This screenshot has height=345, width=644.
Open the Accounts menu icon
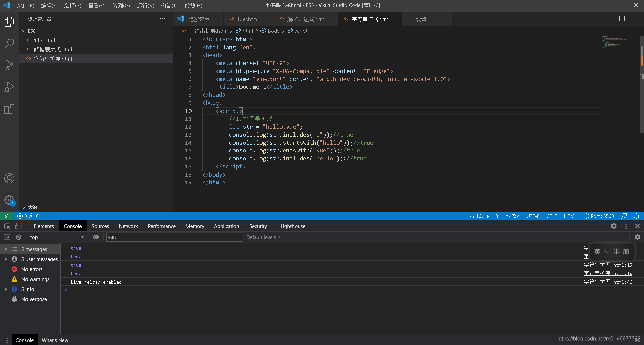(x=9, y=178)
